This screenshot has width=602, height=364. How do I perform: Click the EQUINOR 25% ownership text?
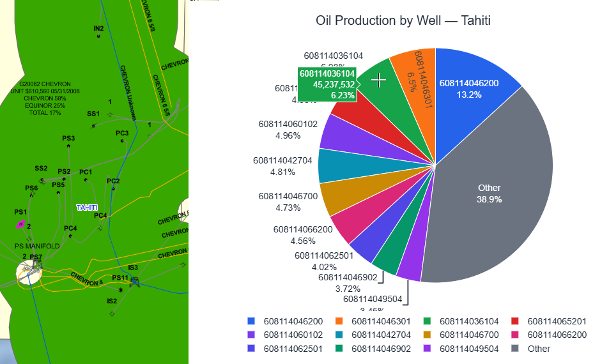click(x=45, y=105)
